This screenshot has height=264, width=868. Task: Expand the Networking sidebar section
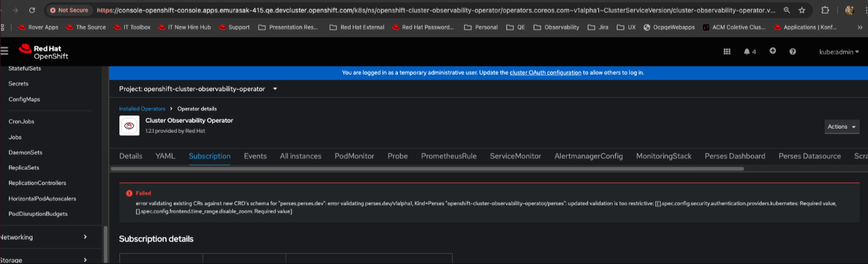pos(45,237)
